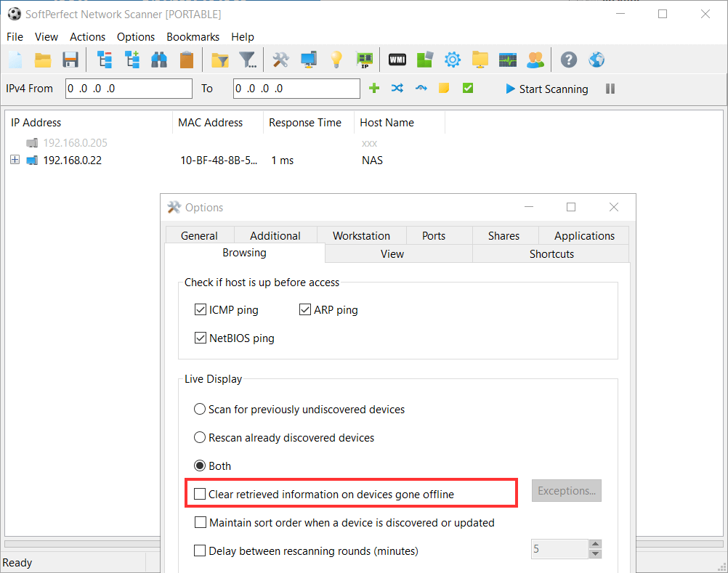Click the blue curved arrow range icon
728x573 pixels.
(421, 88)
